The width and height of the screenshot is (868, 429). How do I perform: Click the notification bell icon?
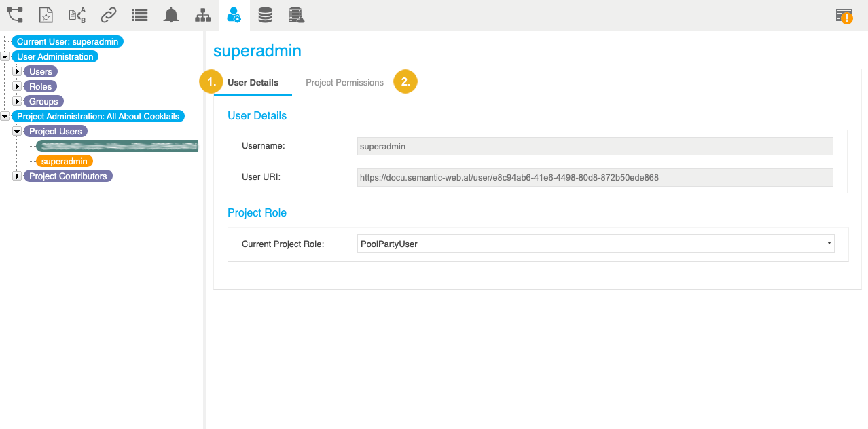pyautogui.click(x=170, y=14)
